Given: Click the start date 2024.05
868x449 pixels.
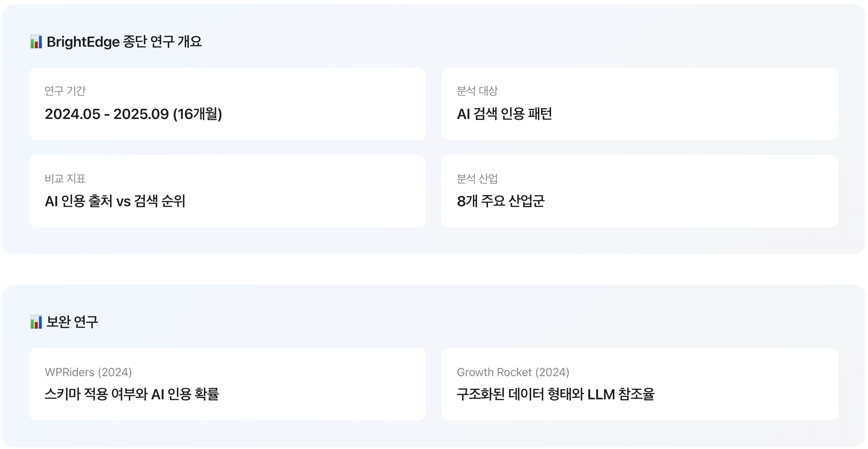Looking at the screenshot, I should pos(73,114).
